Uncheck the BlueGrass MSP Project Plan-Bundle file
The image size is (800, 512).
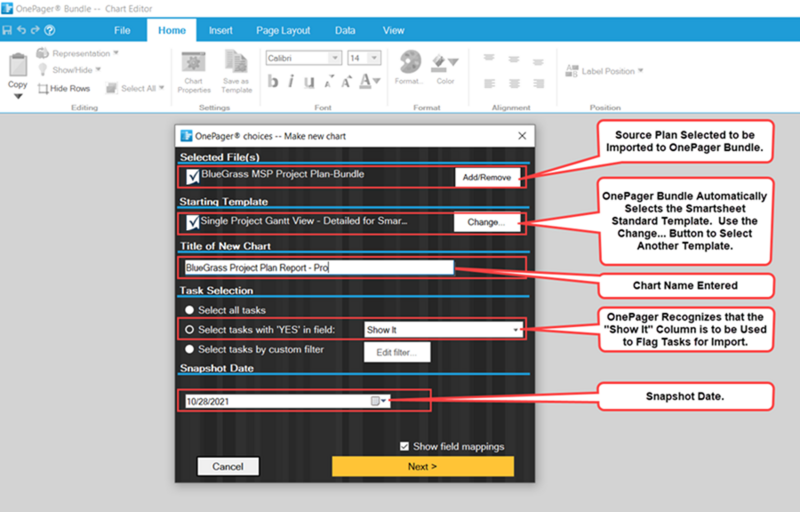click(x=193, y=176)
